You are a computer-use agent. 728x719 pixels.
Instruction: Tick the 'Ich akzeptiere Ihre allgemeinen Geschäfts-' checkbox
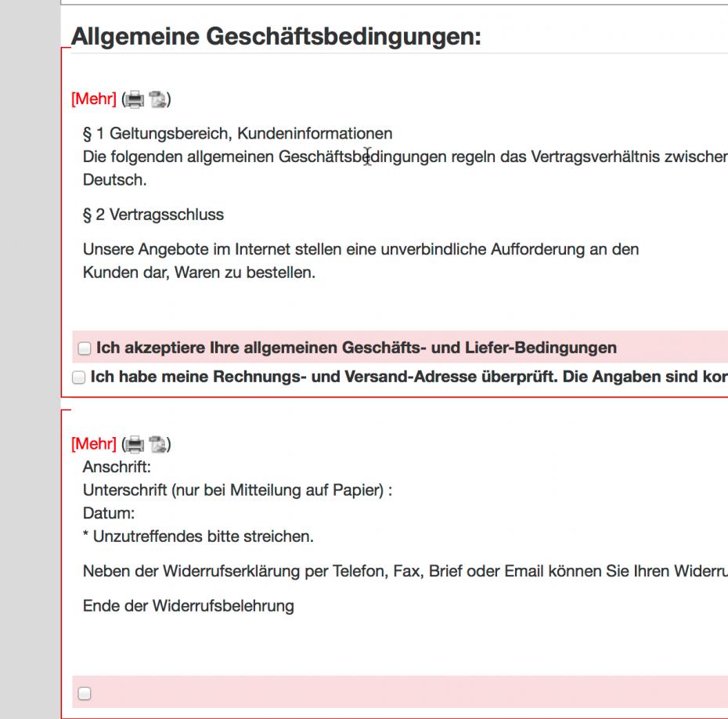tap(85, 348)
